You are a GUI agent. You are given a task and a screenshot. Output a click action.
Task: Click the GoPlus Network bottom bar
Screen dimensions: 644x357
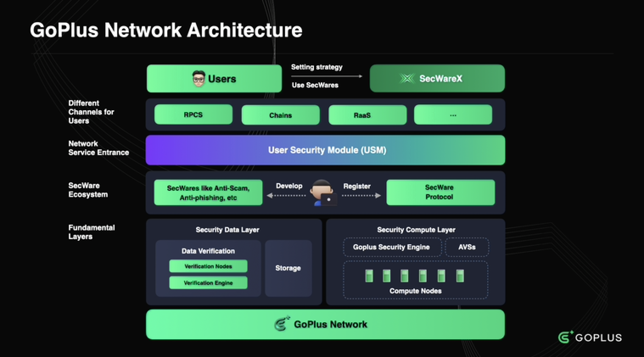tap(325, 324)
